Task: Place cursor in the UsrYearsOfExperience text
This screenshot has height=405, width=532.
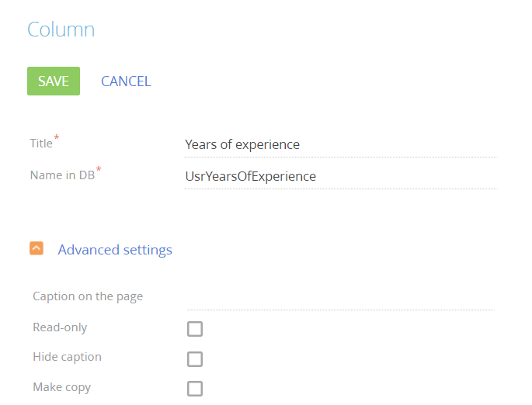Action: point(250,176)
